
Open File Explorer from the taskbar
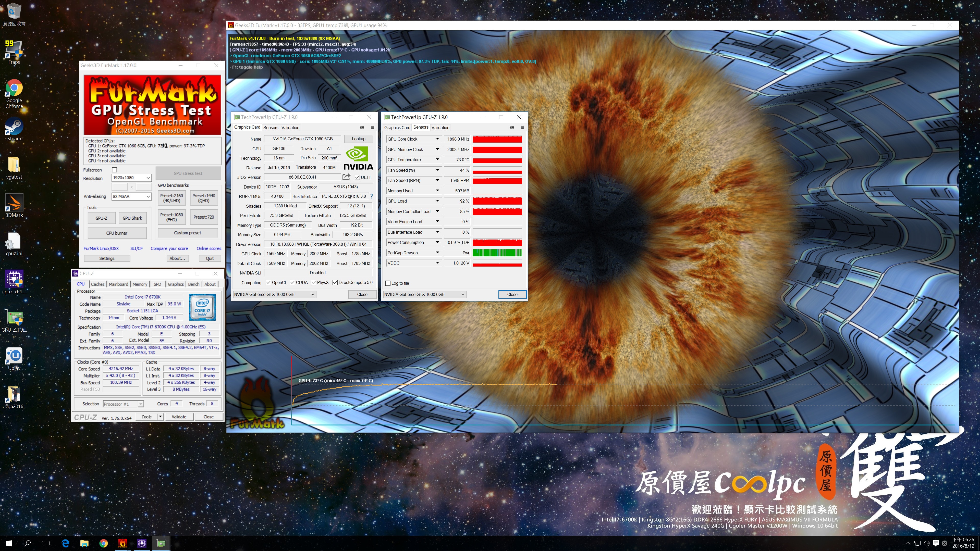click(84, 543)
